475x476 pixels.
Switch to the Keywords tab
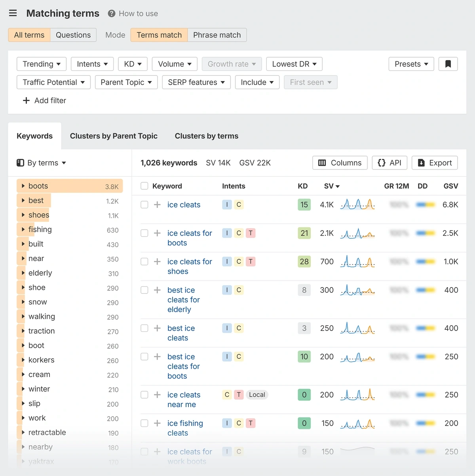click(x=34, y=136)
